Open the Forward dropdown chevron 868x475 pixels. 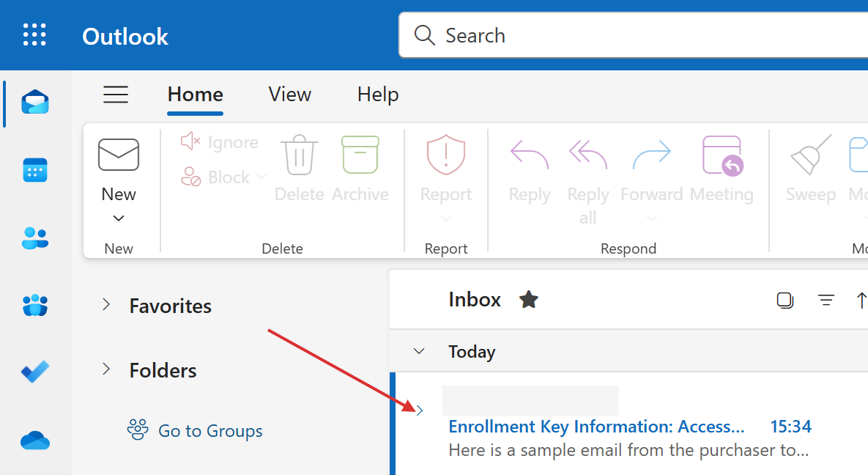click(x=652, y=218)
